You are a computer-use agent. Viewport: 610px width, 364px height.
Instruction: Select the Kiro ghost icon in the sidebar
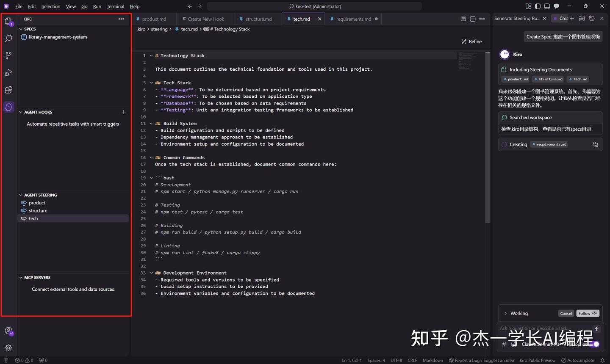8,107
